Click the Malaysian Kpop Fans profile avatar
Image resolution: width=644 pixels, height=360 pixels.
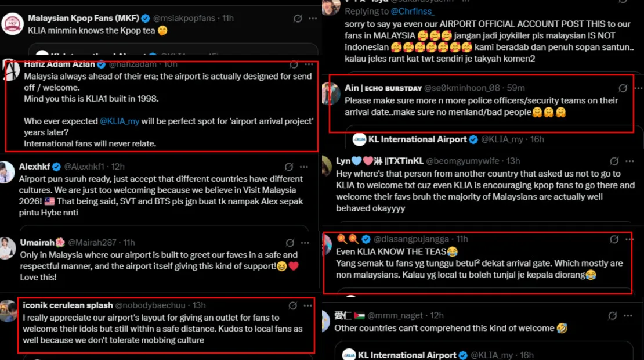(x=12, y=24)
